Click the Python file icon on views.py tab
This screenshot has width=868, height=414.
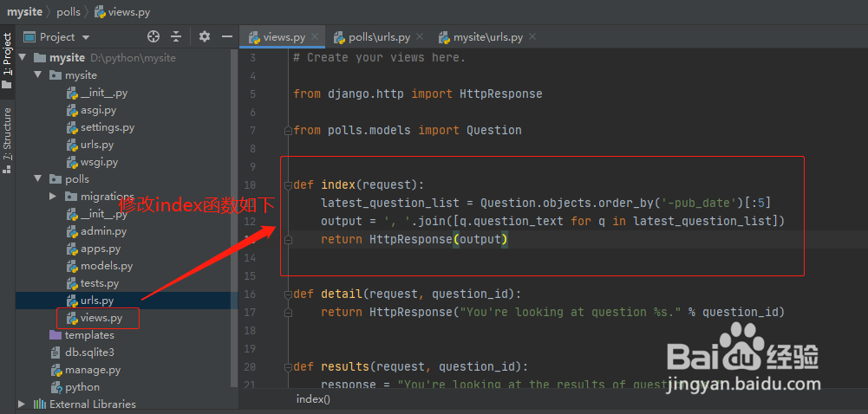(254, 37)
